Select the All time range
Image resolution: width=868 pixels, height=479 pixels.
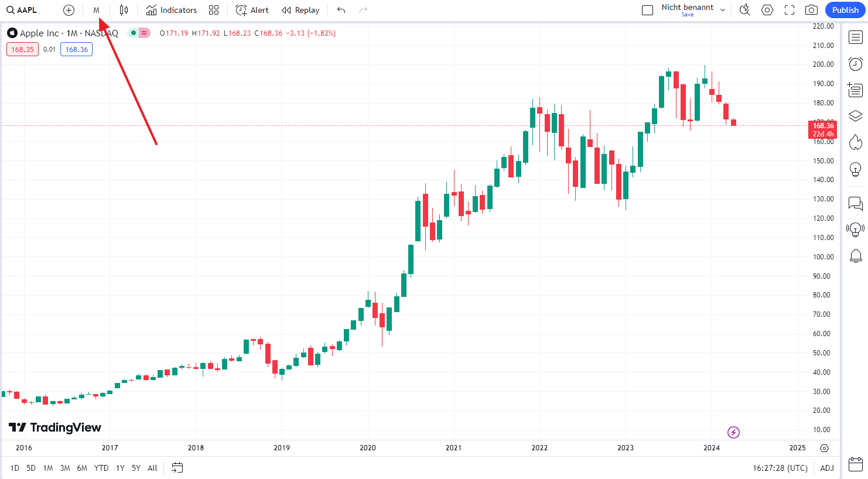click(152, 468)
